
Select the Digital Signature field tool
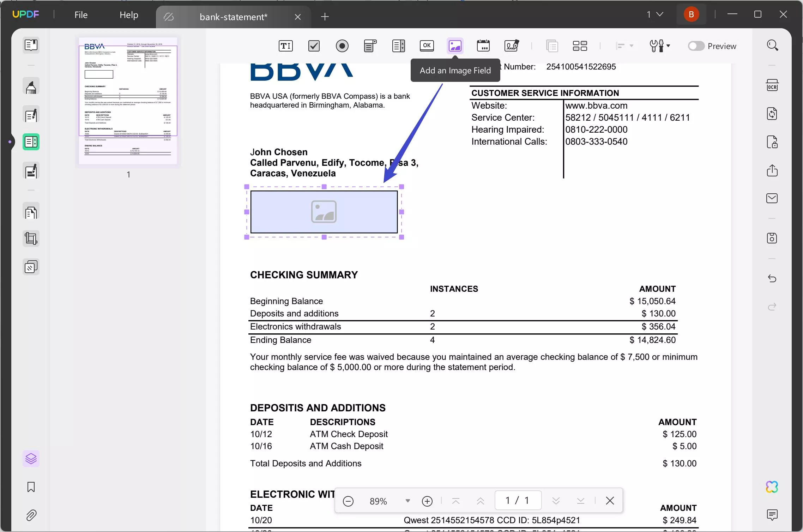pyautogui.click(x=512, y=46)
